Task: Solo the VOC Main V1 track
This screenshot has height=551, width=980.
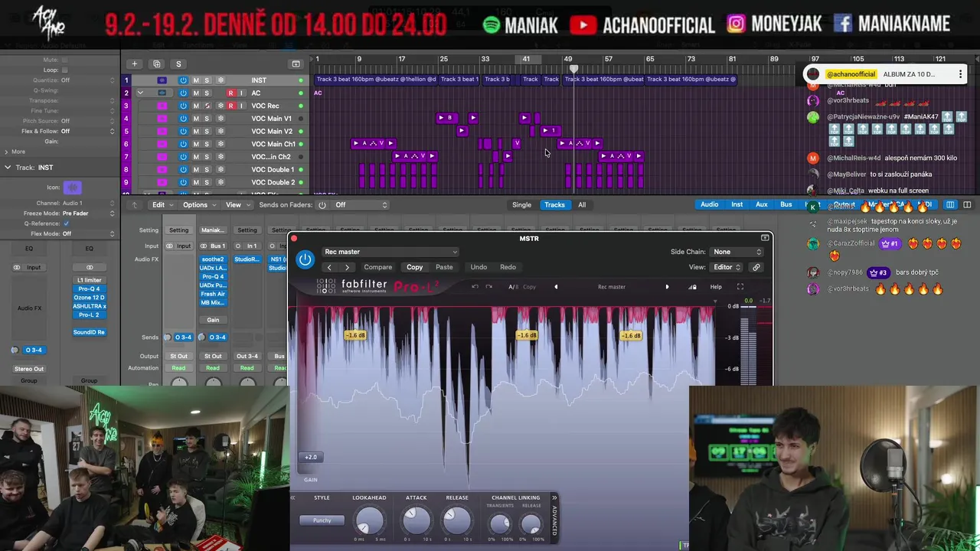Action: (207, 119)
